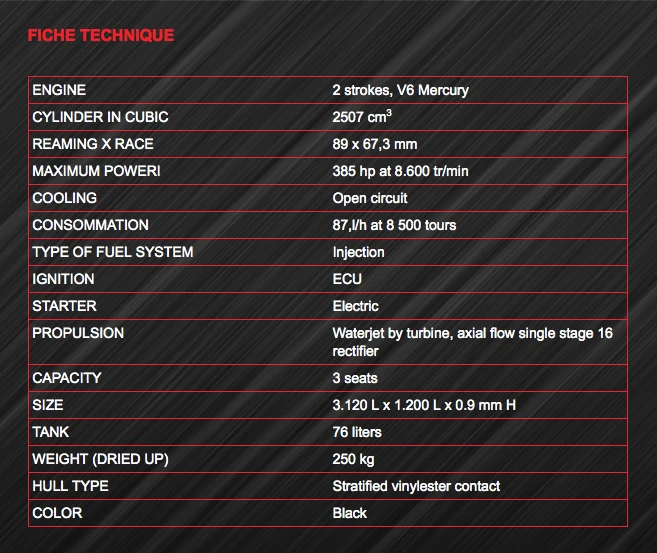Click the CAPACITY row's '3 seats' value

[x=355, y=378]
